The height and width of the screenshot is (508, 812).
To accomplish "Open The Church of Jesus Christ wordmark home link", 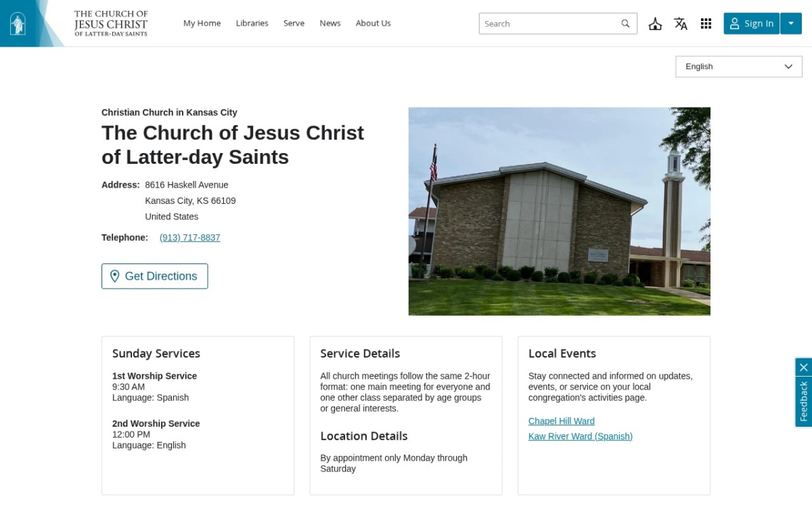I will click(x=111, y=24).
